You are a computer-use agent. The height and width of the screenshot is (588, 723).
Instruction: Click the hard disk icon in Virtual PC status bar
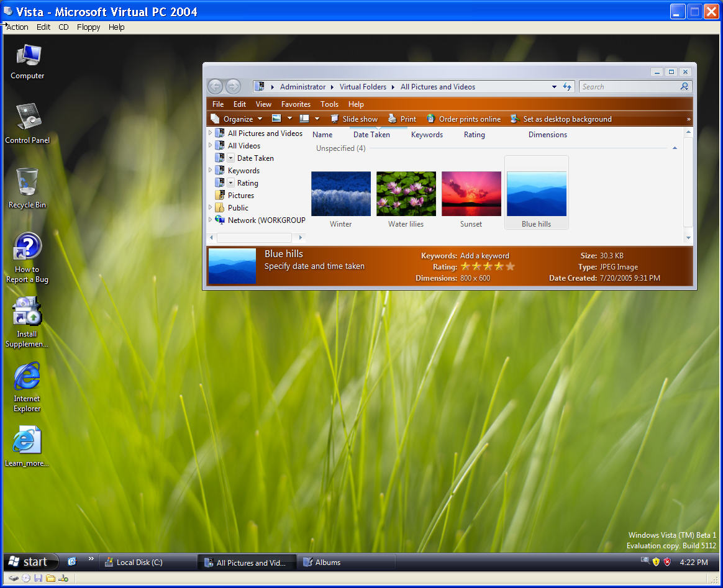click(x=14, y=578)
